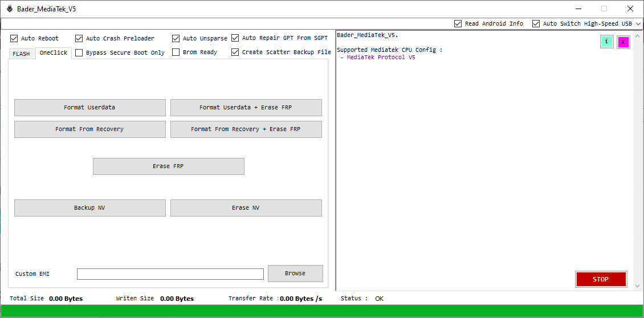Image resolution: width=644 pixels, height=318 pixels.
Task: Browse for a custom EMI file
Action: point(295,274)
